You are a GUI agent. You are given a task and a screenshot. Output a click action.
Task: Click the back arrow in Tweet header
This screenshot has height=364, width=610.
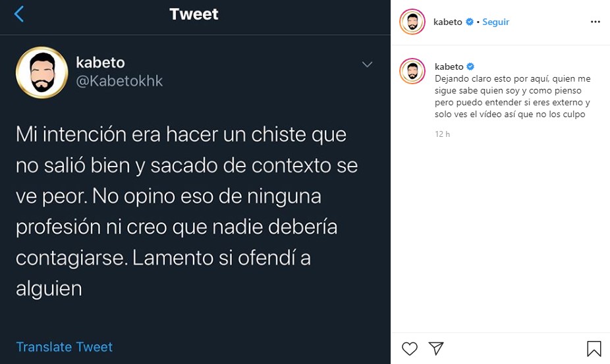[x=19, y=14]
